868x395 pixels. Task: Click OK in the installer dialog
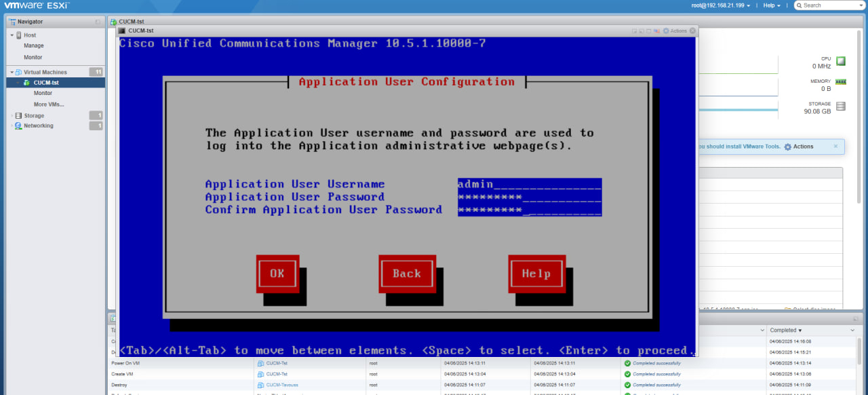tap(277, 274)
